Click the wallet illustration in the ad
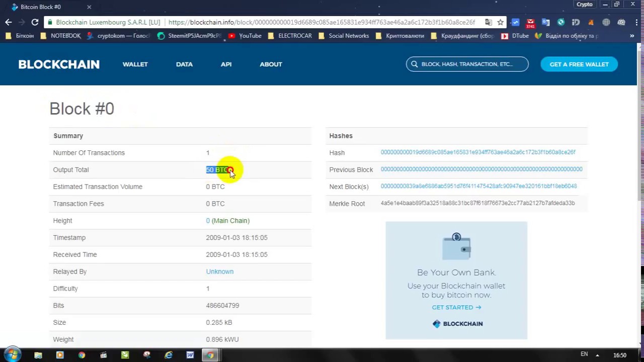The height and width of the screenshot is (362, 644). (457, 247)
